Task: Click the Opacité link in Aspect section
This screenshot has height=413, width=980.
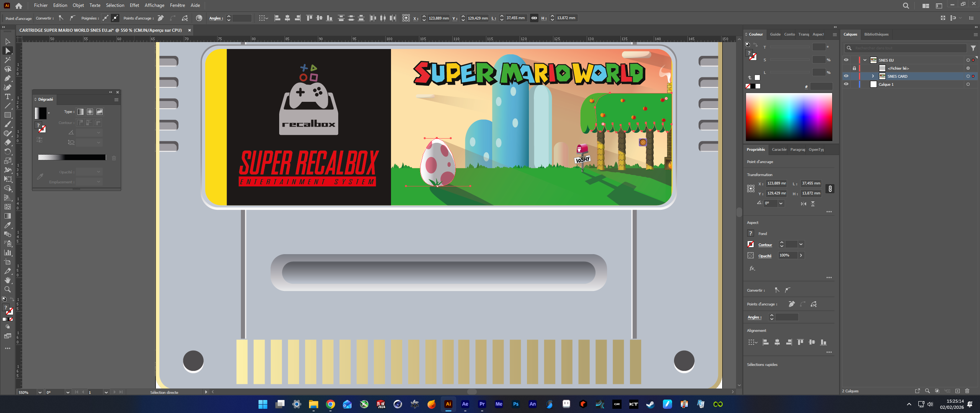Action: 764,256
